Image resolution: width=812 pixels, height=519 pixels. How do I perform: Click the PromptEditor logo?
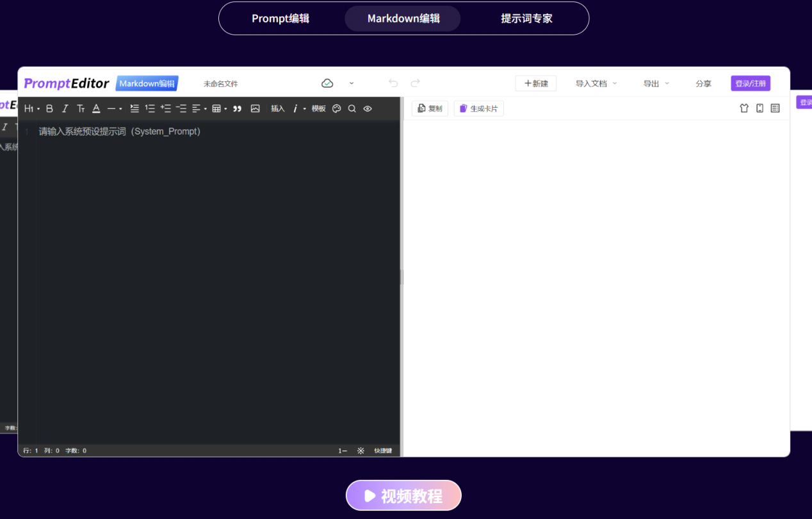click(x=67, y=83)
